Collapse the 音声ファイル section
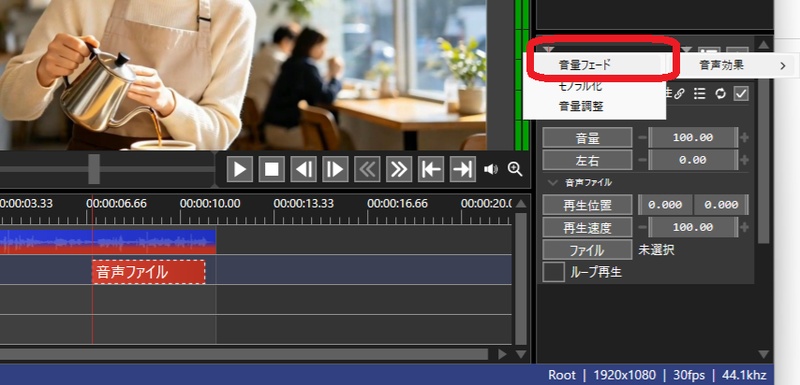 [x=553, y=182]
